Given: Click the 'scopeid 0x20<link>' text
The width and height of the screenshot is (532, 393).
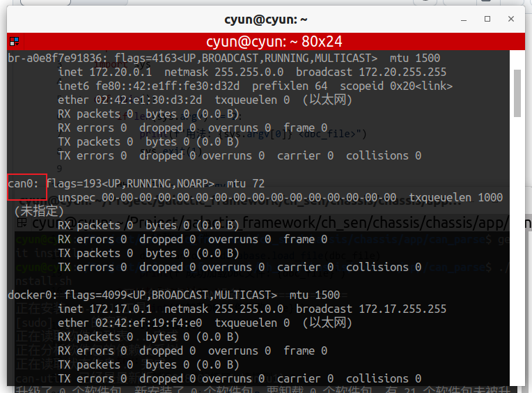Looking at the screenshot, I should [x=396, y=86].
